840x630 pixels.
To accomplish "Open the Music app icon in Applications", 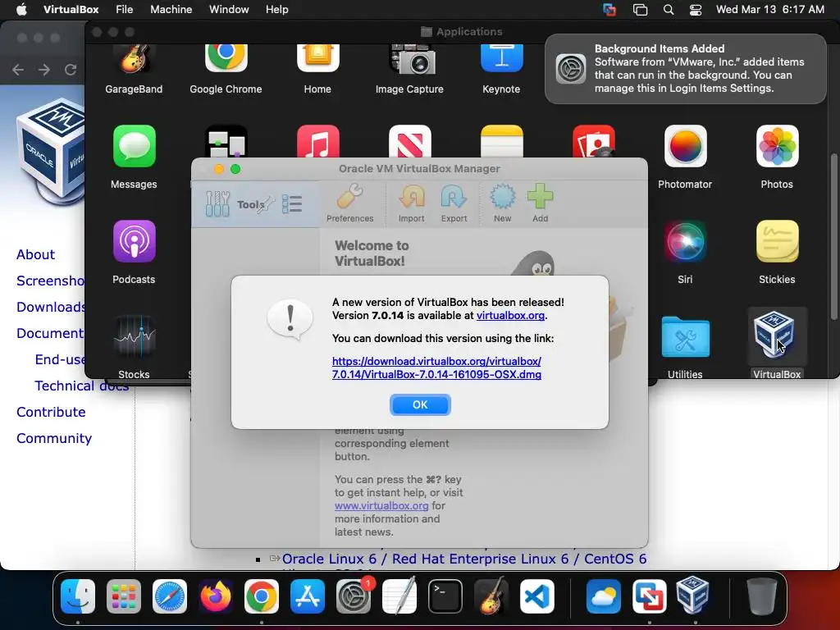I will click(x=317, y=142).
